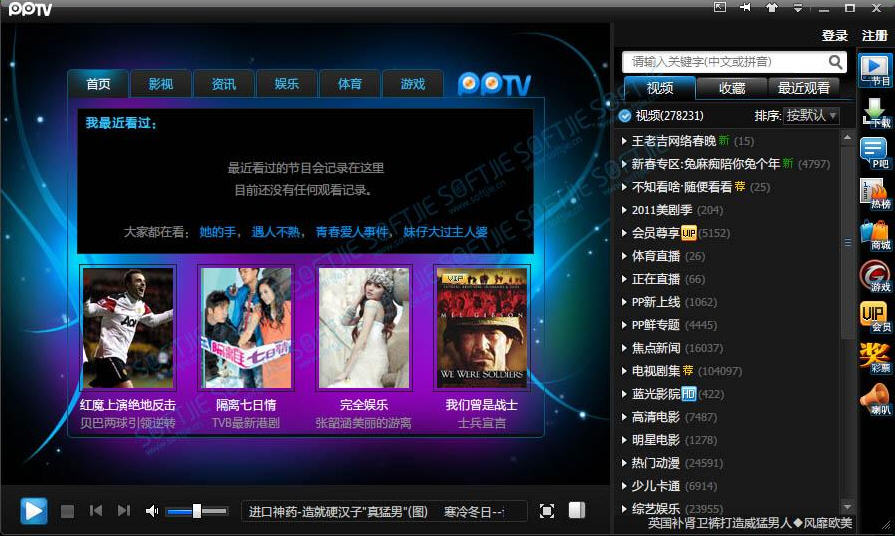
Task: Open the skin changer shirt icon
Action: click(771, 7)
